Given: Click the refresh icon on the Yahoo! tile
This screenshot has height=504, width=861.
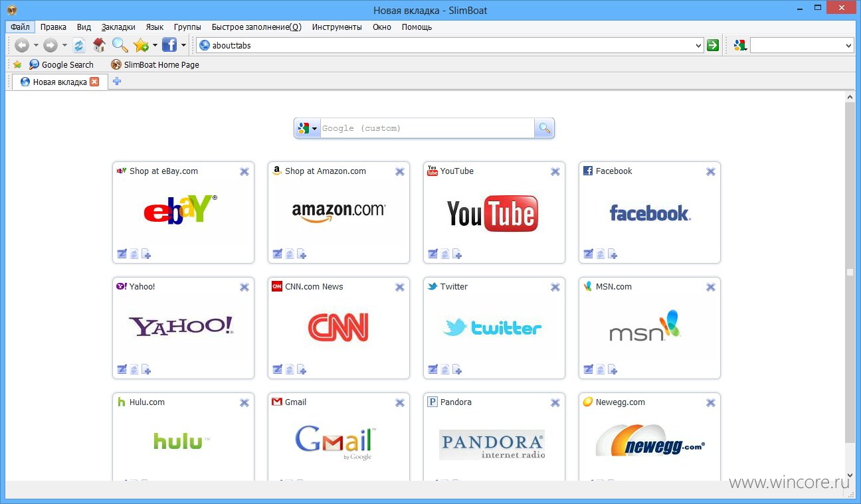Looking at the screenshot, I should coord(134,369).
